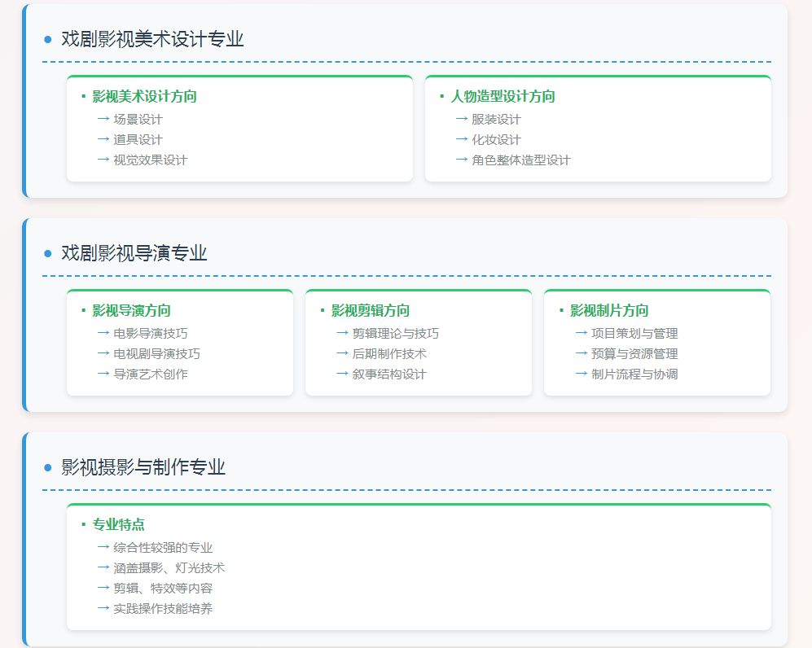
Task: Click the arrow before 剪辑理论与技巧
Action: coord(342,333)
